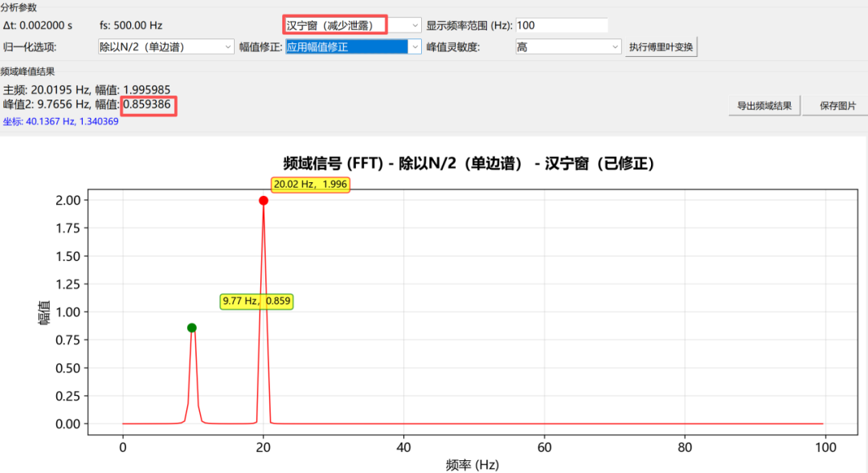This screenshot has width=868, height=473.
Task: Open the 幅值修正 dropdown
Action: 353,47
